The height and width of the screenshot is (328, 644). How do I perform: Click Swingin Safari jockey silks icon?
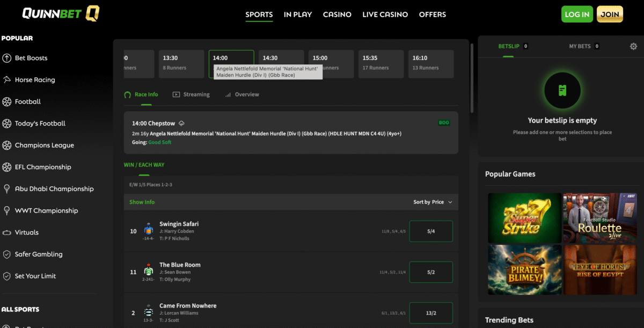tap(149, 229)
